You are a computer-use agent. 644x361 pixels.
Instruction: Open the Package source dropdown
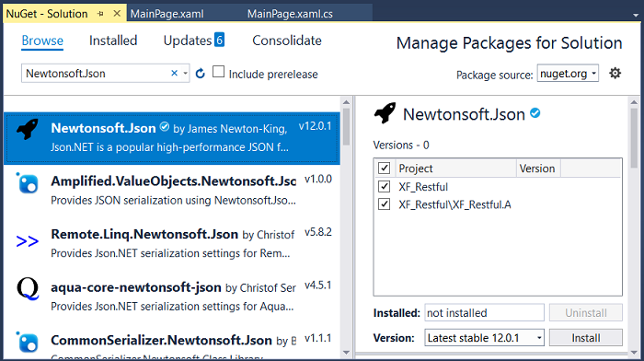(x=568, y=74)
